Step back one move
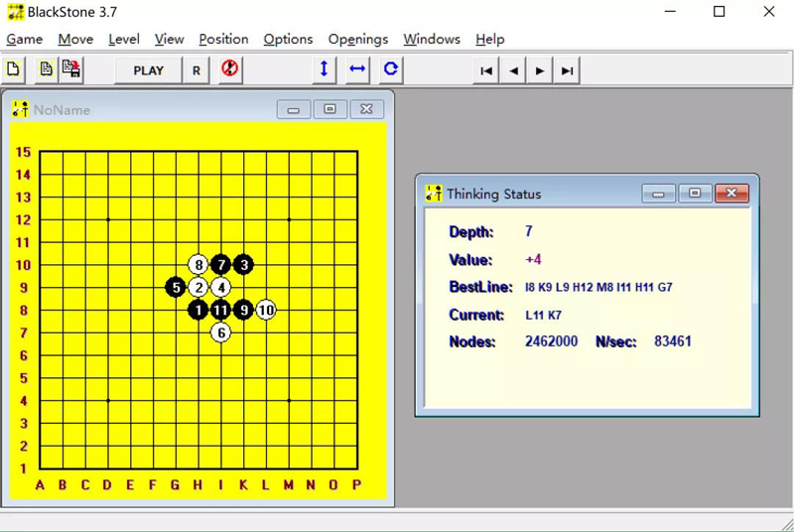This screenshot has height=532, width=794. [x=513, y=70]
